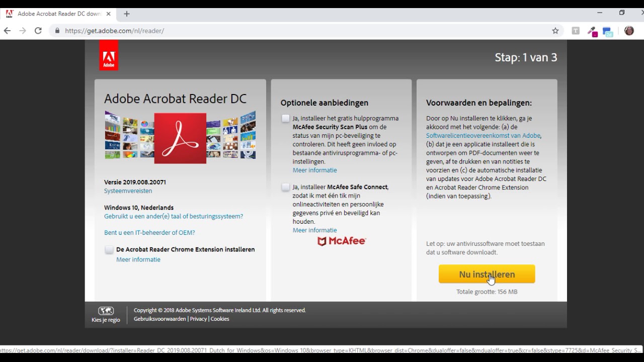View site info via the padlock icon
The image size is (644, 362).
(x=57, y=31)
